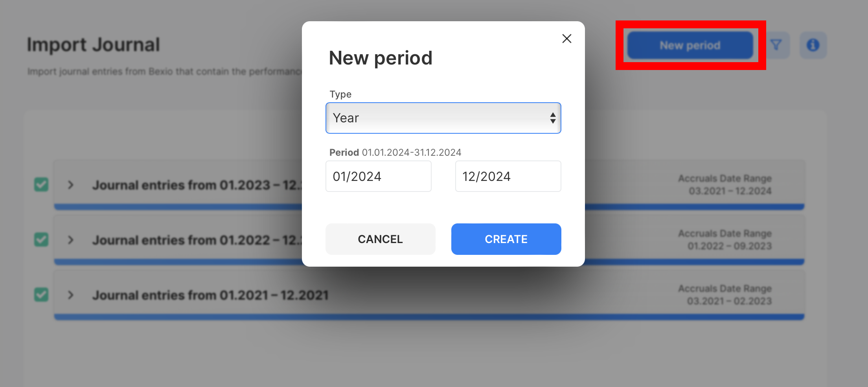Uncheck the 2021 journal entries checkbox

(41, 295)
